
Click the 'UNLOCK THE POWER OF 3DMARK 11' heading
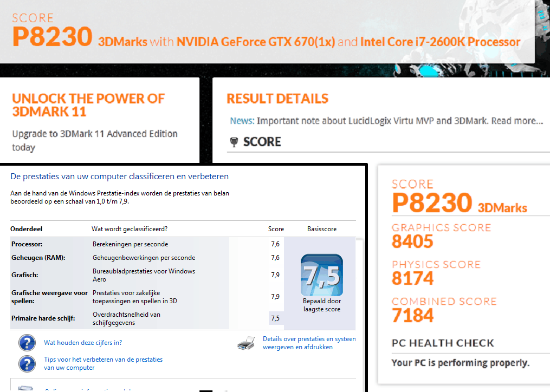click(x=88, y=105)
